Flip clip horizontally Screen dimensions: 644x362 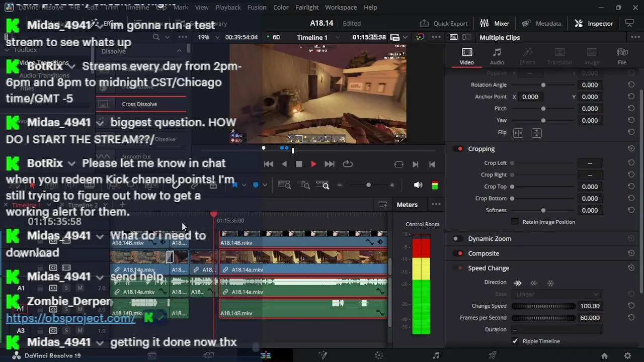point(518,133)
